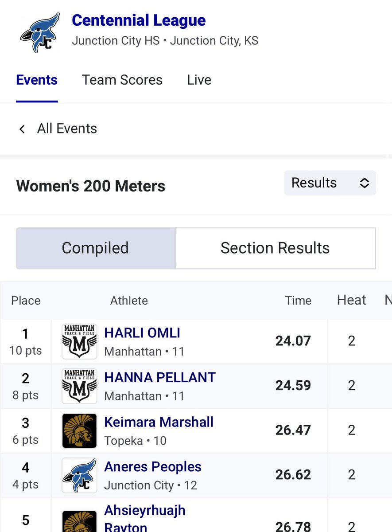View Keimara Marshall athlete page

159,422
